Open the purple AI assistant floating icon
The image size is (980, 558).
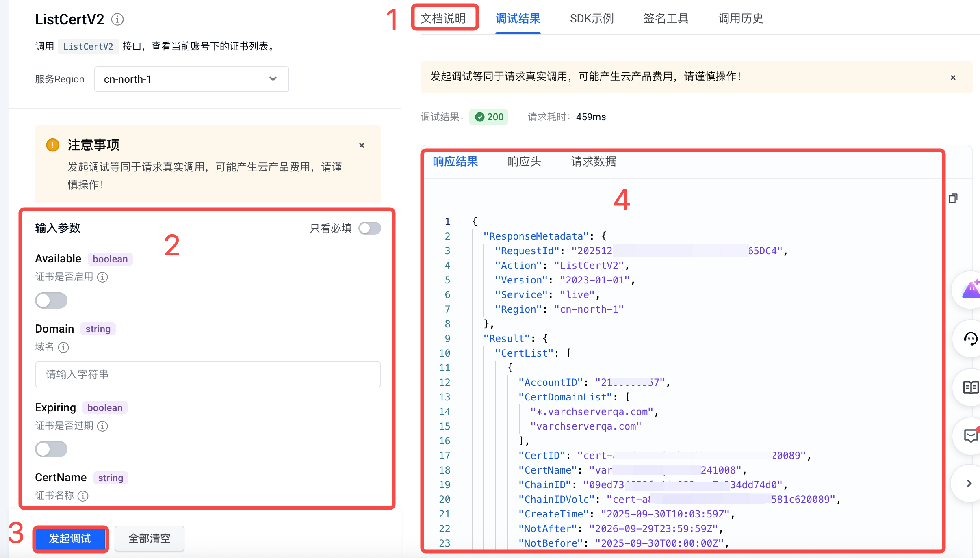970,290
